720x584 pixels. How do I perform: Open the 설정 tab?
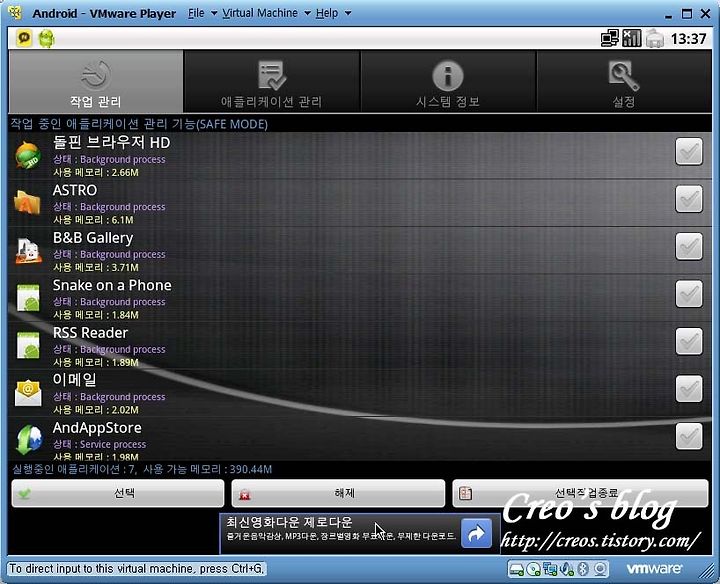[624, 82]
